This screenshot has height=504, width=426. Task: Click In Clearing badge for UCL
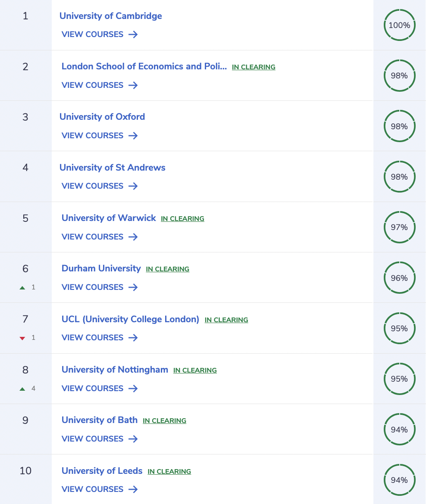[x=226, y=320]
